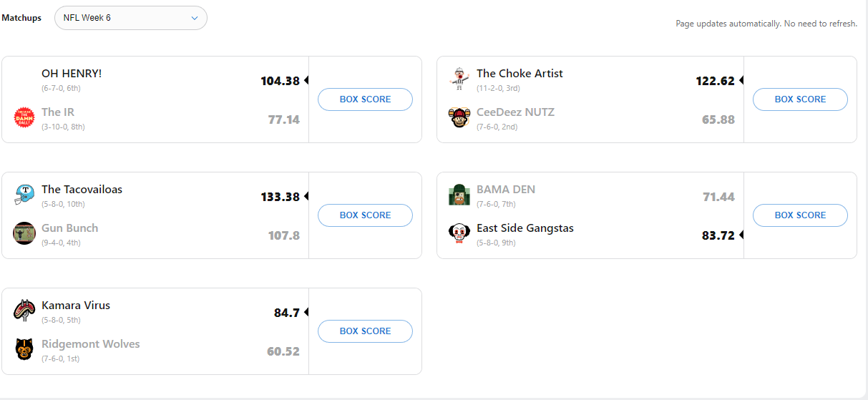Click Gun Bunch team avatar
This screenshot has height=400, width=868.
pyautogui.click(x=24, y=233)
